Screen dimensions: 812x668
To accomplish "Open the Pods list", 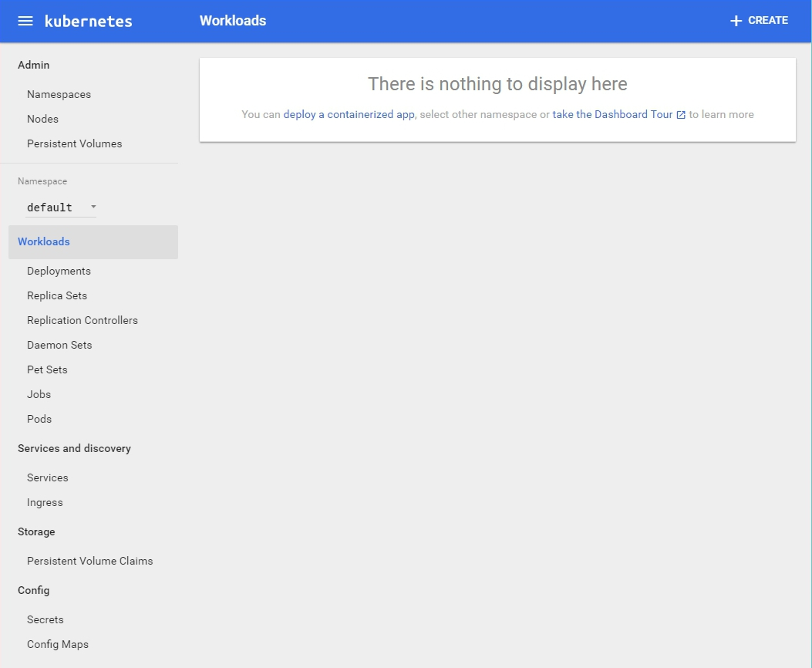I will tap(39, 419).
